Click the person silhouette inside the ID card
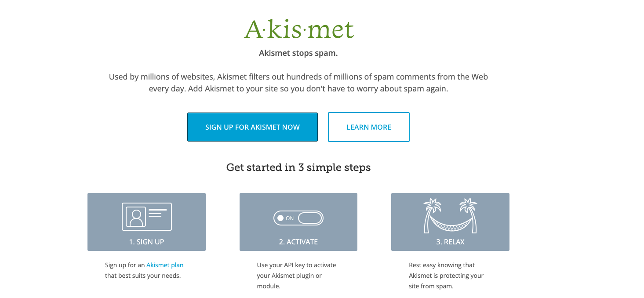Image resolution: width=644 pixels, height=298 pixels. coord(136,217)
